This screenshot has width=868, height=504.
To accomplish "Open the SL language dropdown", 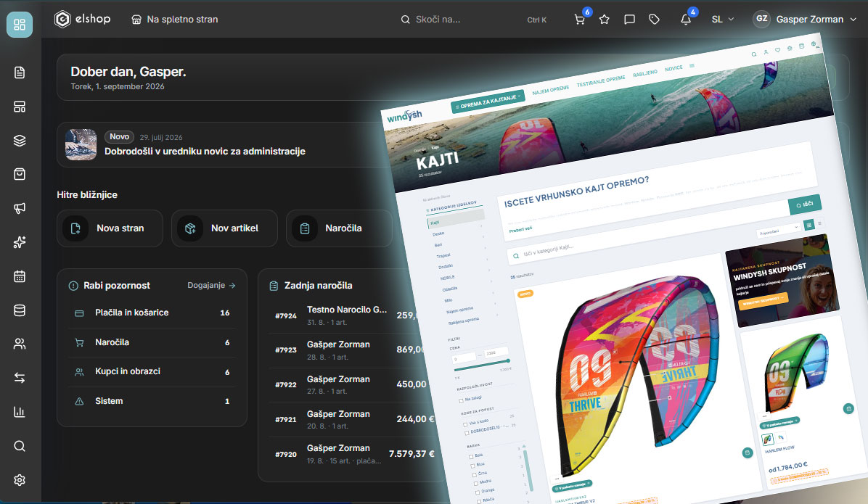I will click(x=722, y=20).
